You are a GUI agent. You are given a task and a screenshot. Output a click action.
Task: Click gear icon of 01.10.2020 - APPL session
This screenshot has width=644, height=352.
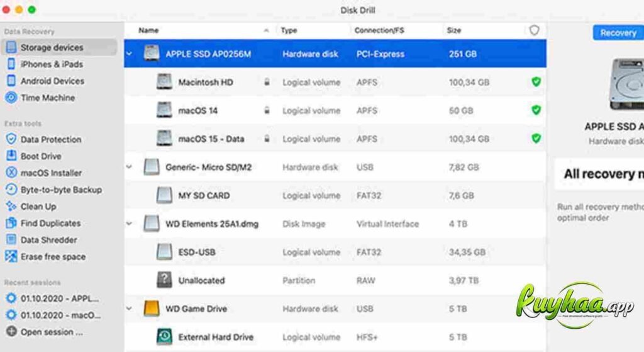point(11,298)
